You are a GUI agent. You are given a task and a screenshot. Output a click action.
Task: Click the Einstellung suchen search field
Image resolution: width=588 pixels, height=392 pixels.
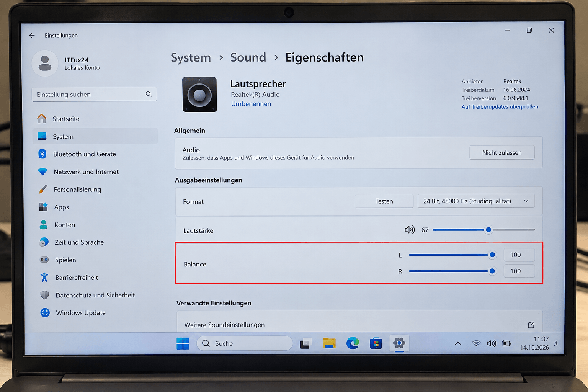[x=94, y=94]
